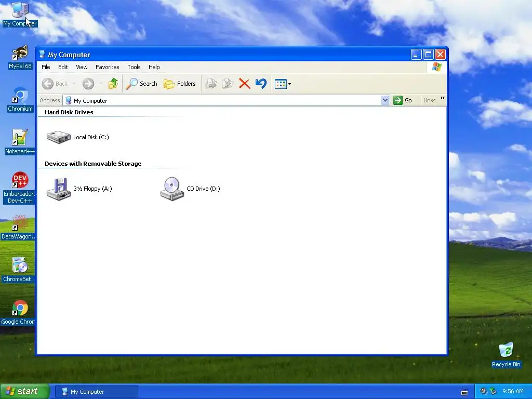532x399 pixels.
Task: Click the Copy To toolbar icon
Action: (228, 84)
